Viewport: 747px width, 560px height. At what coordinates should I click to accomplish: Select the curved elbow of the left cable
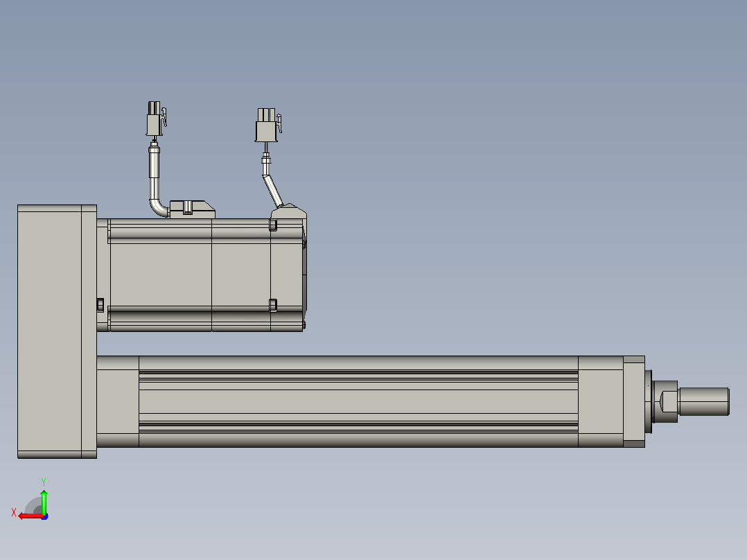click(159, 208)
